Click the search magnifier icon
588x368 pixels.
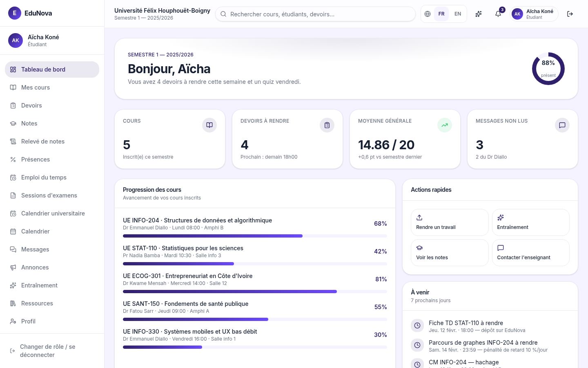coord(223,14)
